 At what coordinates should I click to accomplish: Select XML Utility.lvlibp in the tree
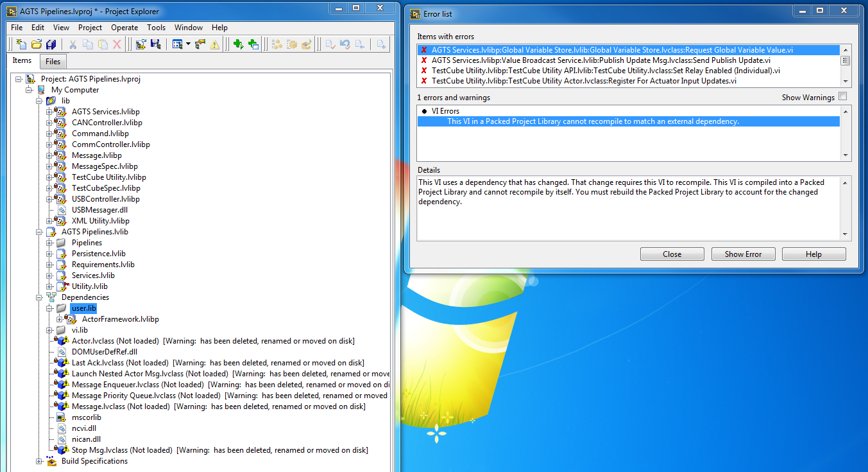100,221
